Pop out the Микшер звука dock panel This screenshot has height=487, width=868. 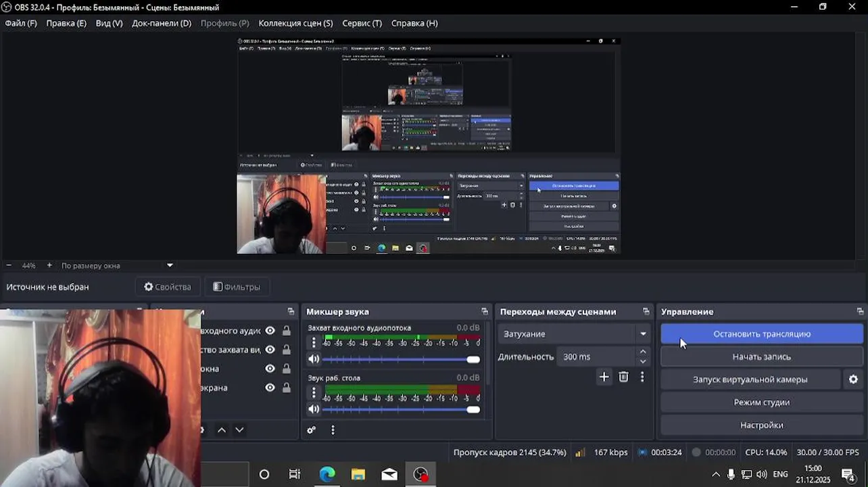point(484,312)
